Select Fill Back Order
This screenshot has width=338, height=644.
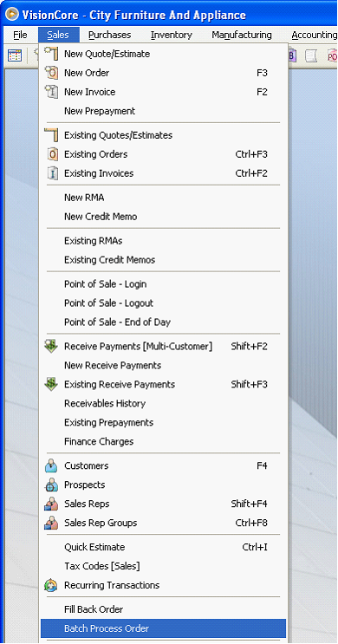pos(163,609)
